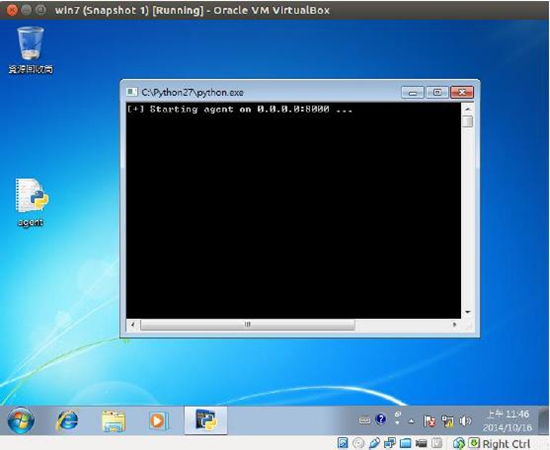Click console scrollbar down arrow
This screenshot has width=550, height=450.
click(468, 312)
